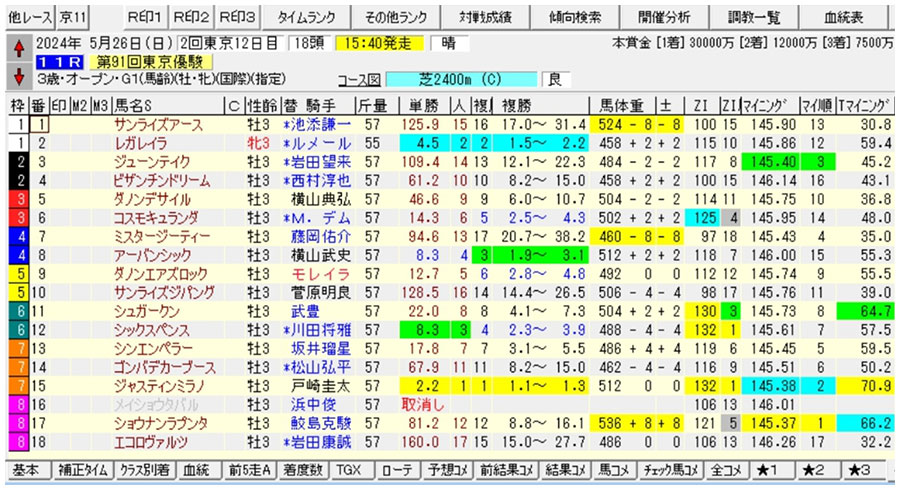
Task: Select horse レガレイラ
Action: pyautogui.click(x=140, y=143)
